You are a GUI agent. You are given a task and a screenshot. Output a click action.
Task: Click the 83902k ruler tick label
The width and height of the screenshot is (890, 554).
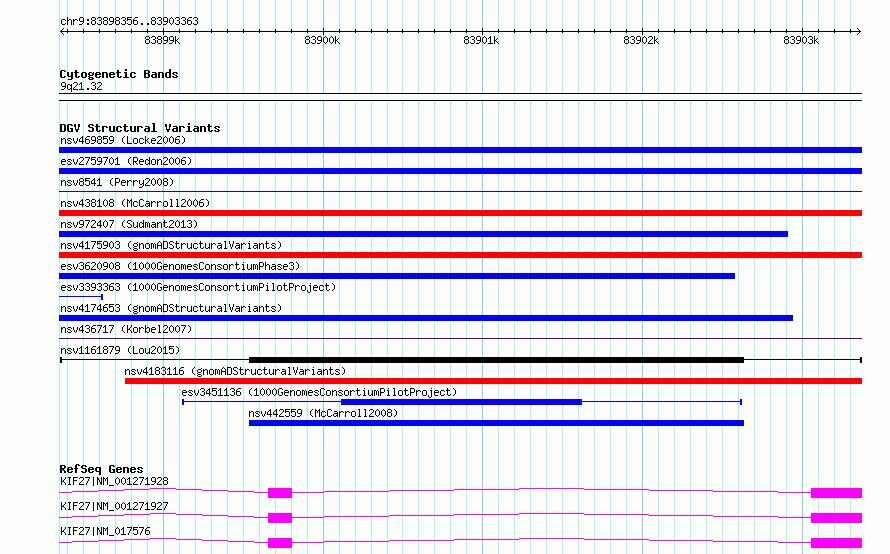[x=641, y=40]
